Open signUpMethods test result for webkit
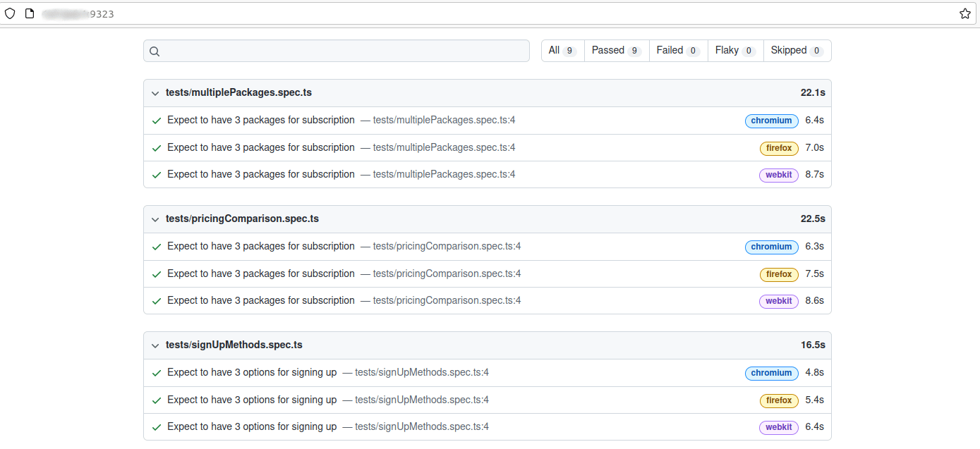 pos(252,426)
